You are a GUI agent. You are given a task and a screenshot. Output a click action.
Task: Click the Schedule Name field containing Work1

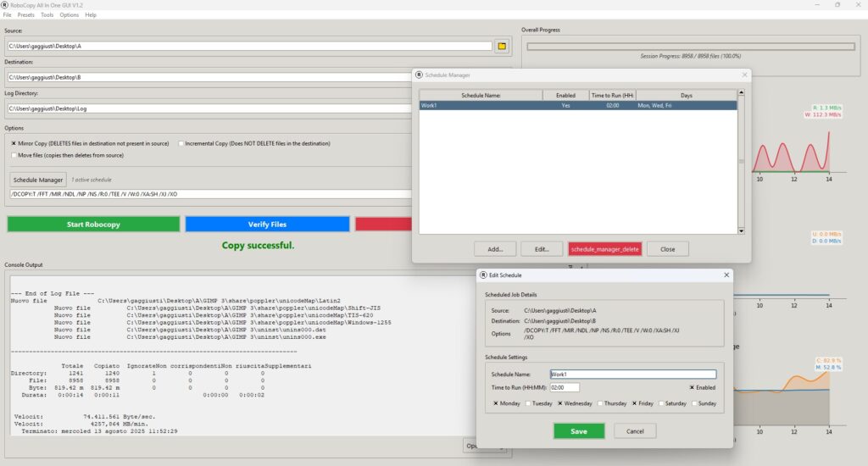coord(633,374)
